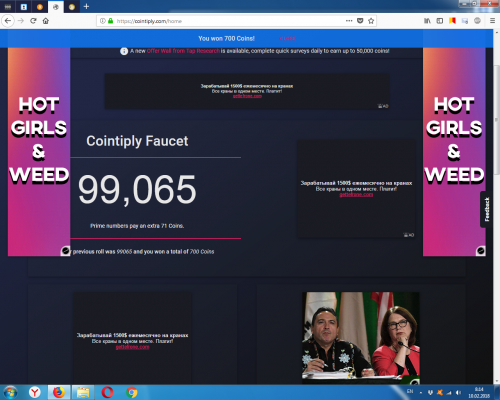The height and width of the screenshot is (400, 500).
Task: Click the 'Cointiply Faucet' heading
Action: coord(137,141)
